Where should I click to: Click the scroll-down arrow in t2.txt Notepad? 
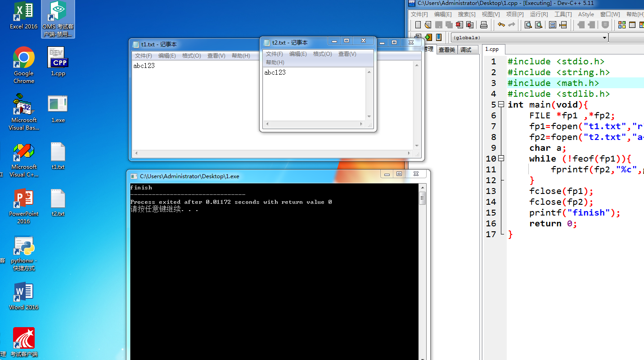369,117
